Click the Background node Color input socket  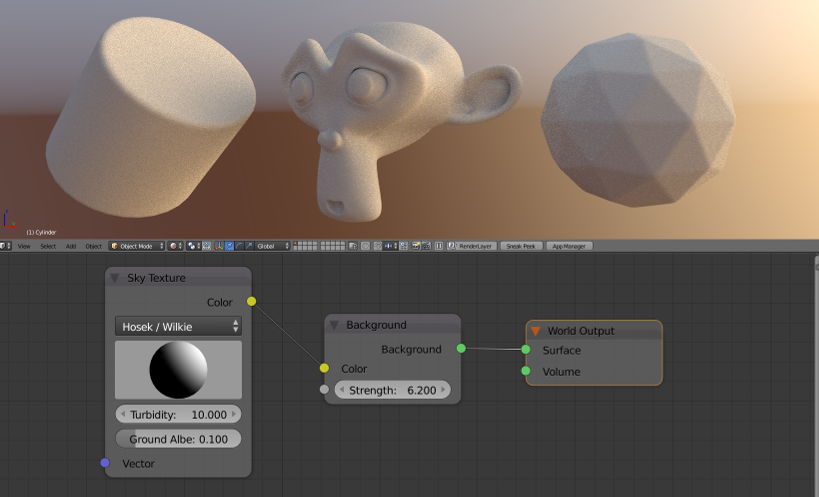[324, 368]
